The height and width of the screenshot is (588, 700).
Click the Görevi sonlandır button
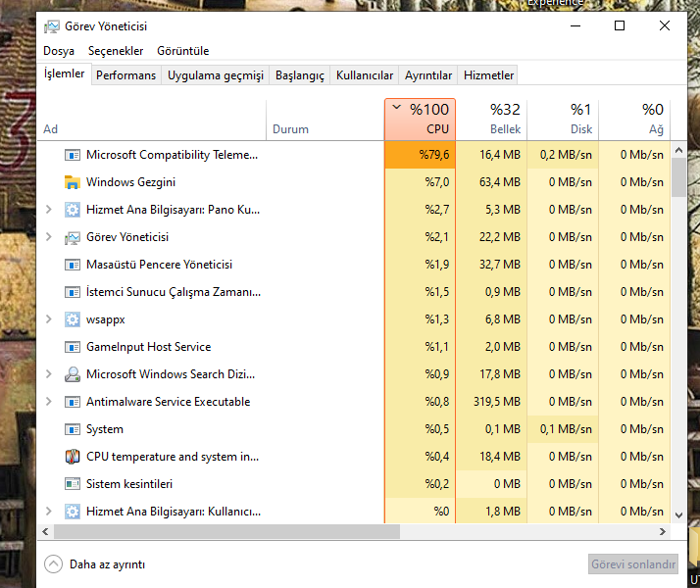pyautogui.click(x=633, y=564)
